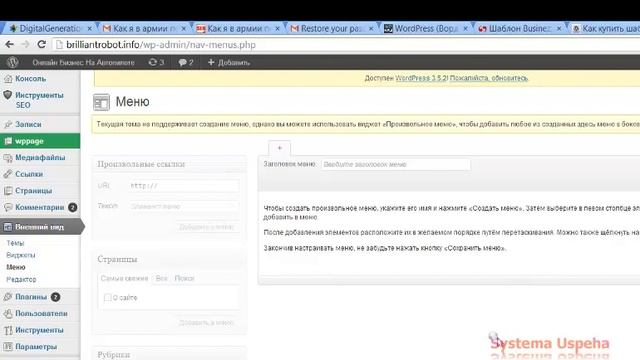Click the Параметры settings icon
This screenshot has width=640, height=360.
pyautogui.click(x=8, y=347)
